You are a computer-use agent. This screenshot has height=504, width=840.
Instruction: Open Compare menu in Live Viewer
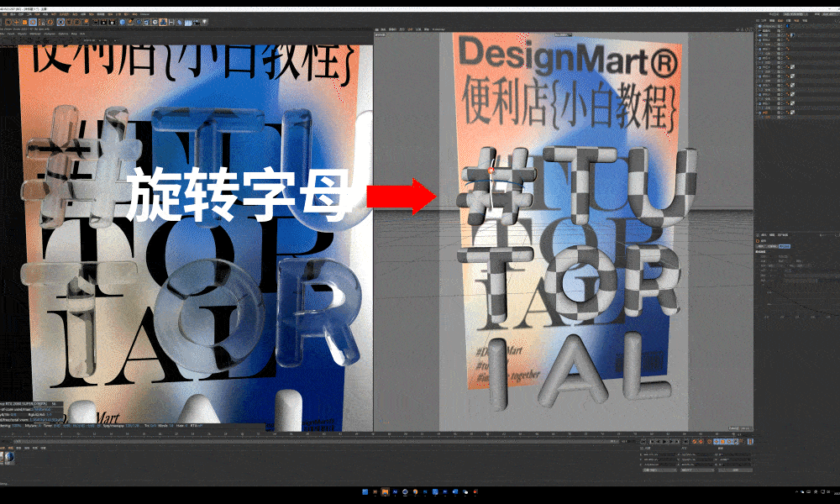(x=50, y=34)
